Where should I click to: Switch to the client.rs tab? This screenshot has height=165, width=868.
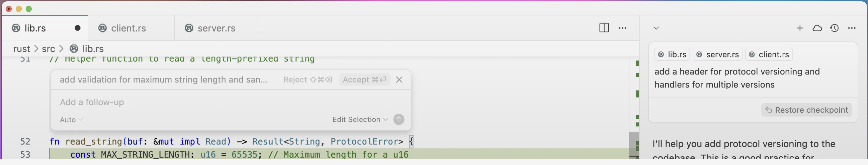coord(128,28)
